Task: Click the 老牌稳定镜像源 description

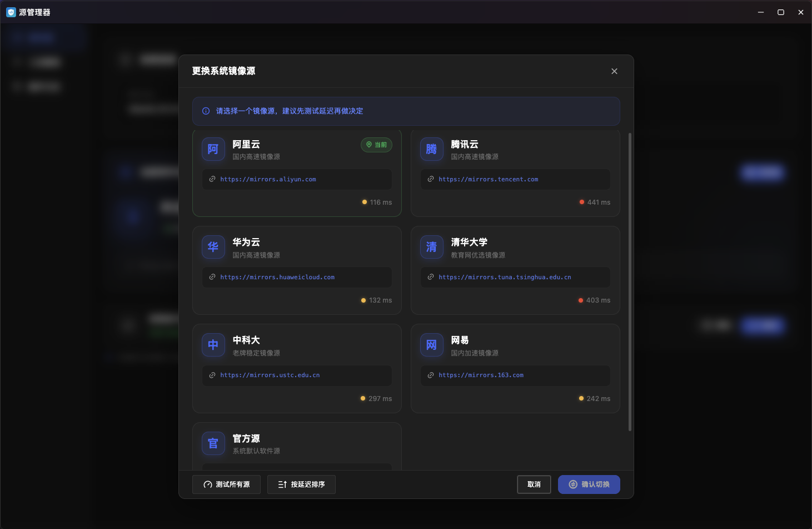Action: coord(256,353)
